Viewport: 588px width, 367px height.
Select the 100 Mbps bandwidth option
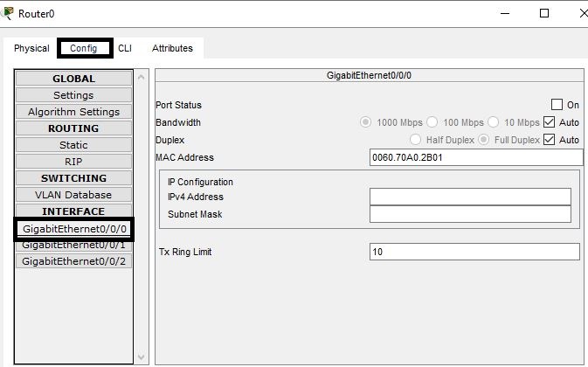(432, 122)
